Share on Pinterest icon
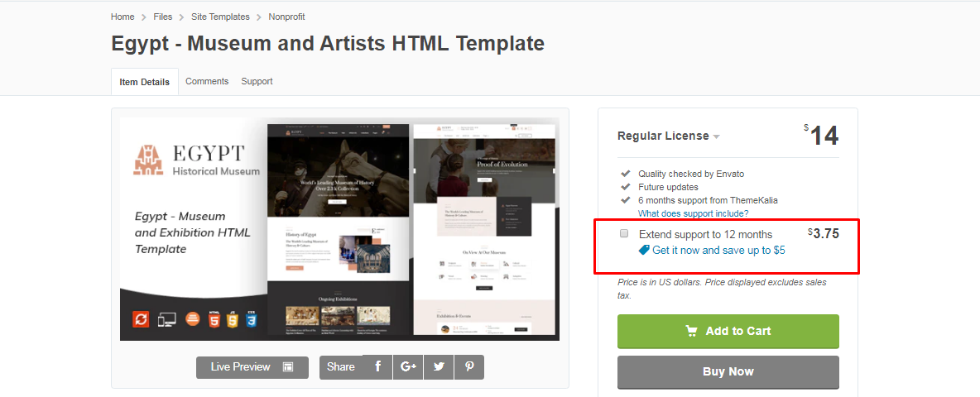 (x=469, y=367)
